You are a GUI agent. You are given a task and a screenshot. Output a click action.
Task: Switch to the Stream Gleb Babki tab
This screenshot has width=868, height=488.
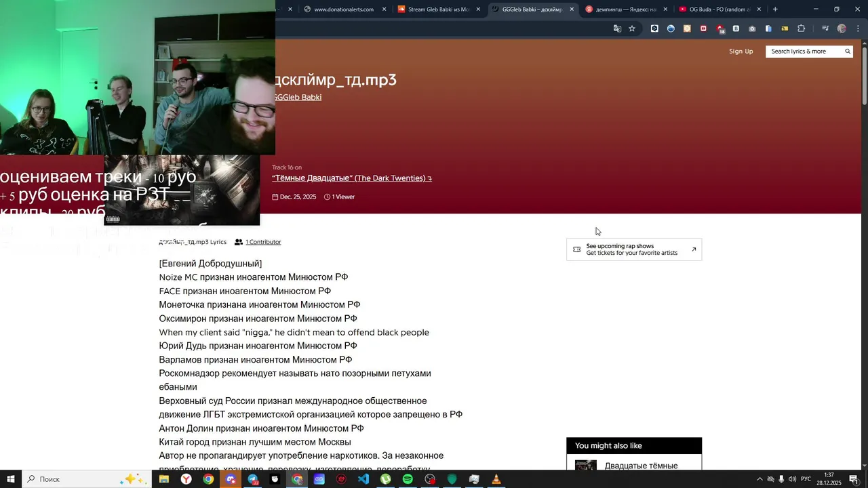click(438, 9)
